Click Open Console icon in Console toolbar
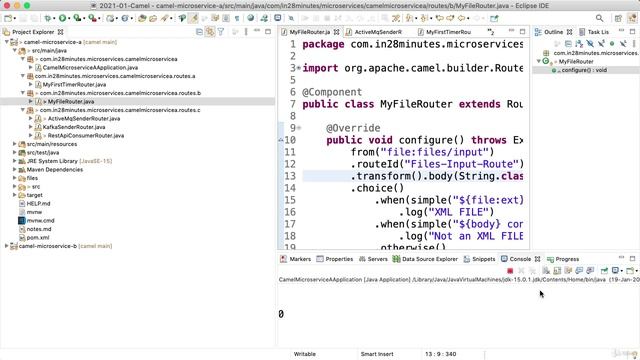Screen dimensions: 640x360 pos(630,271)
